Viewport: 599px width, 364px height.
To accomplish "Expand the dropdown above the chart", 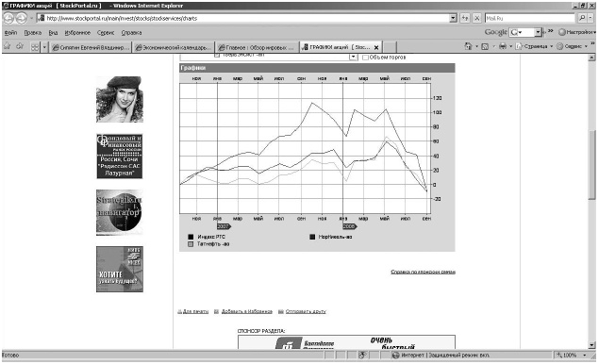I will pos(354,57).
